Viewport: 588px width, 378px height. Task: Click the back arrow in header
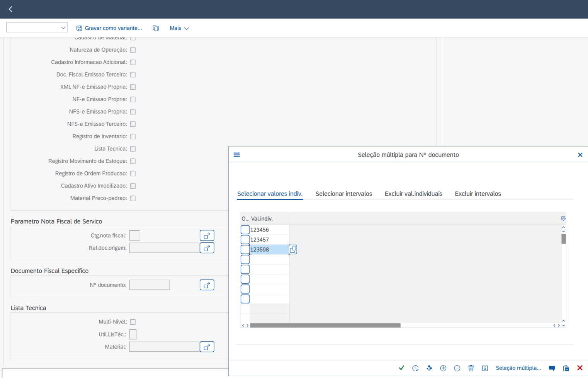(x=11, y=9)
